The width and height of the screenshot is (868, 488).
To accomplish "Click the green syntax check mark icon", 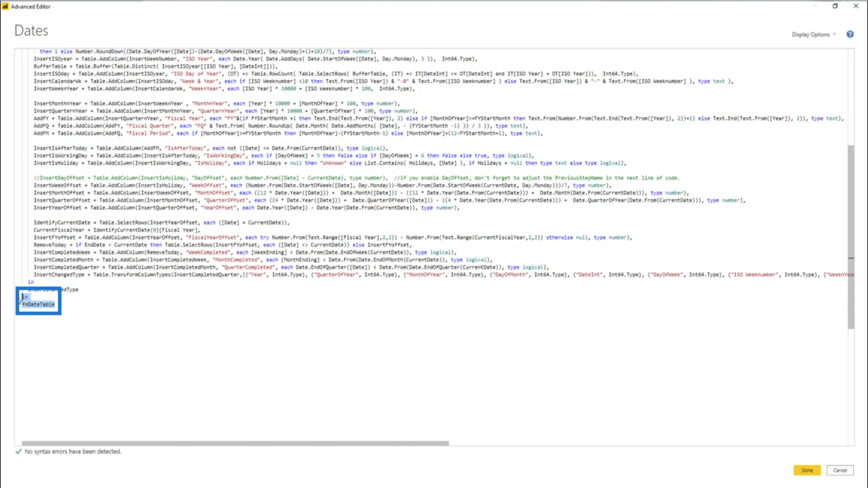I will click(19, 451).
